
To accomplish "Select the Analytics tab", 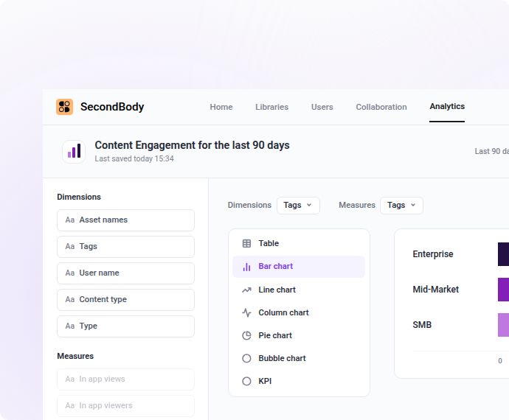I will click(x=447, y=106).
